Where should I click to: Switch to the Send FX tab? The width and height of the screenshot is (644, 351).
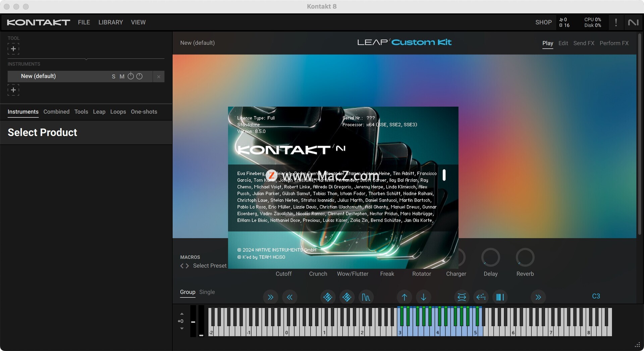coord(584,43)
